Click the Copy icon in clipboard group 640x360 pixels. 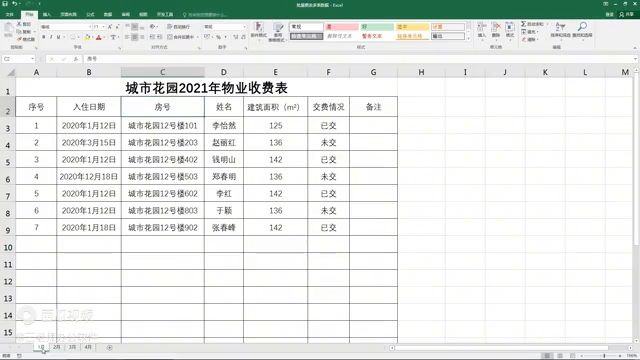19,31
